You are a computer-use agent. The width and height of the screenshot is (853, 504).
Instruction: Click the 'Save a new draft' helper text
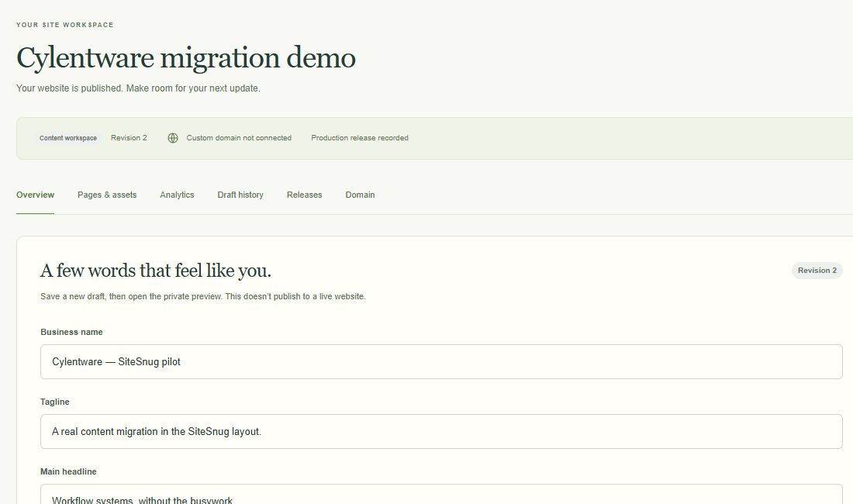point(203,296)
